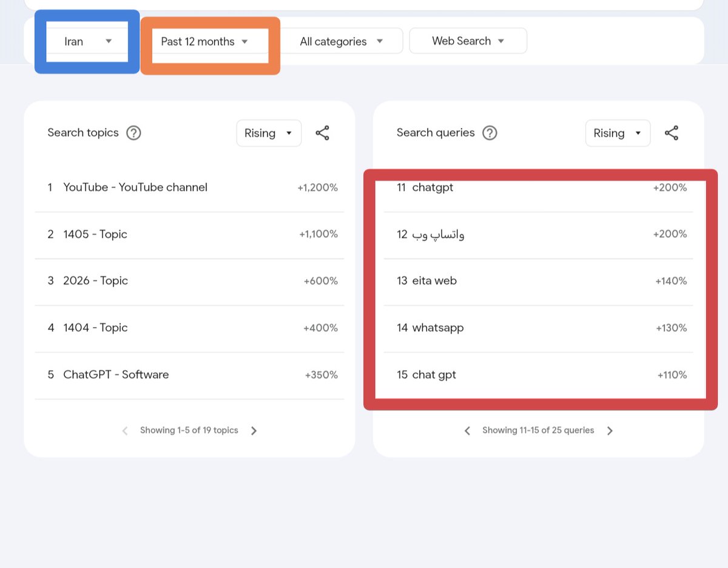728x568 pixels.
Task: Open the Web Search type dropdown
Action: (x=468, y=41)
